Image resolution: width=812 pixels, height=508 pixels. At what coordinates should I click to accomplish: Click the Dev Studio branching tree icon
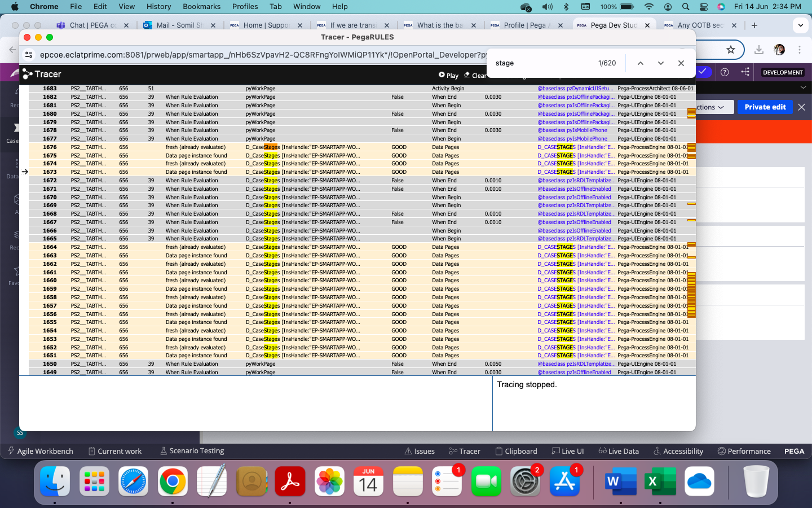click(745, 72)
